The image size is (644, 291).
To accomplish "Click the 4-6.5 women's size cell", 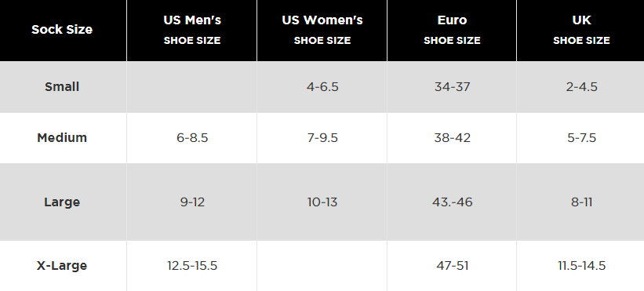I will point(322,87).
